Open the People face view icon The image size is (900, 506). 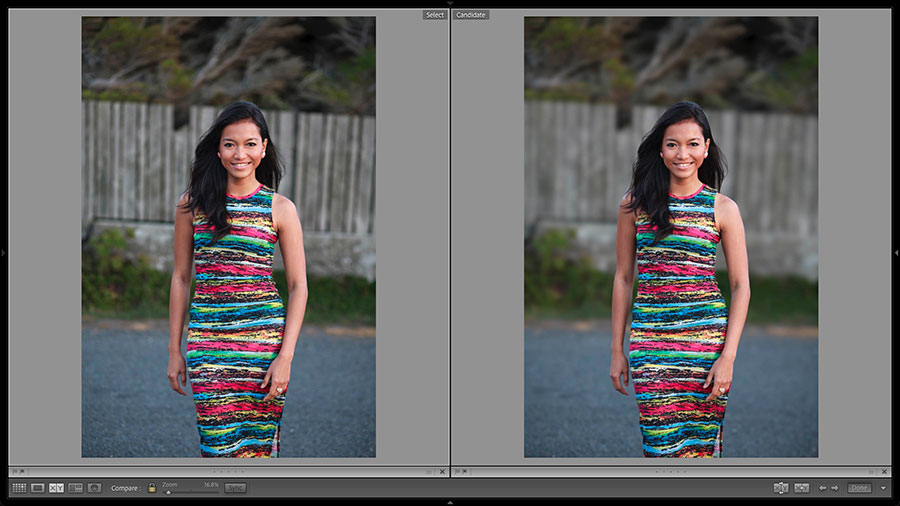tap(94, 488)
